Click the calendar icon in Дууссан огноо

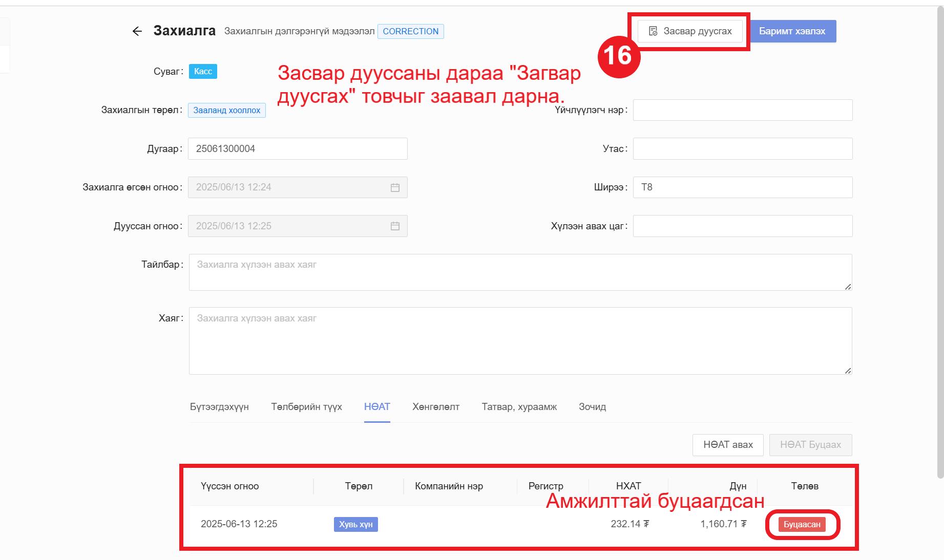click(x=395, y=226)
